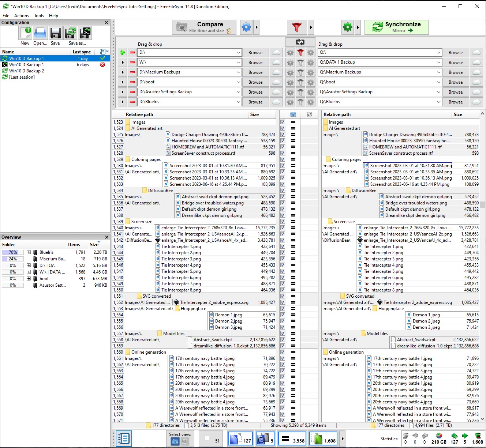Click the Open configuration icon
Image resolution: width=486 pixels, height=448 pixels.
[x=40, y=33]
